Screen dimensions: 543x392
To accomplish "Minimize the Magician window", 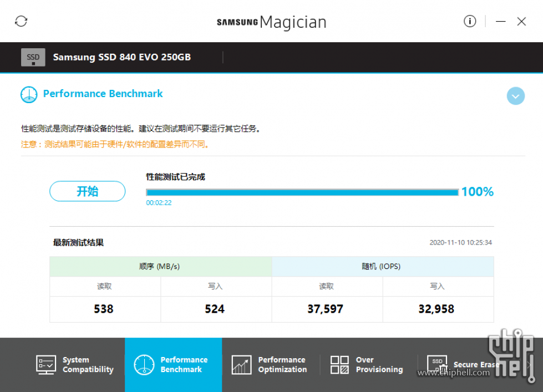I will tap(500, 22).
